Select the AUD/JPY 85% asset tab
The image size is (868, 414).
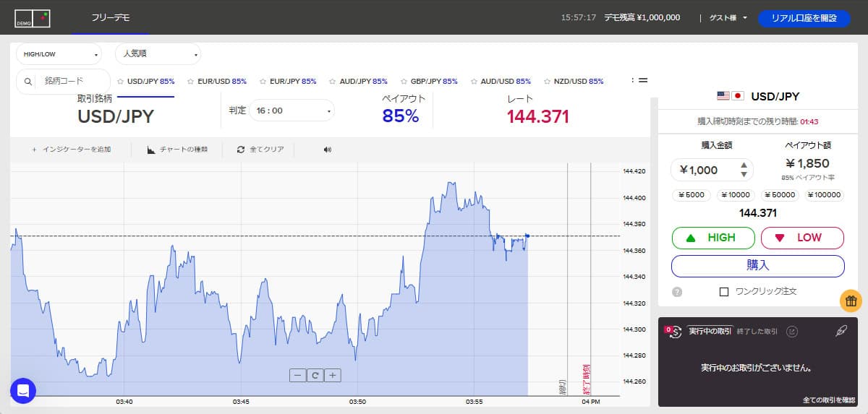(x=359, y=82)
